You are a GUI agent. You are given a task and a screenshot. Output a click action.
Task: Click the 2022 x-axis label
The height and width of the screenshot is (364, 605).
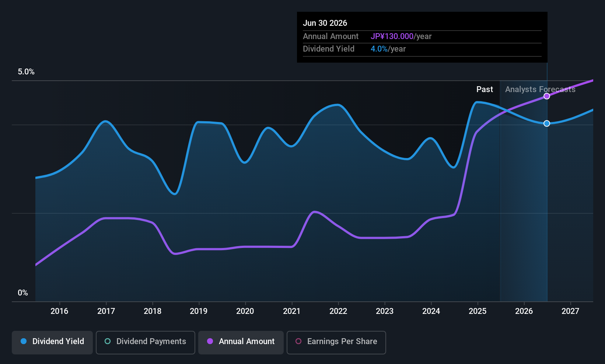pyautogui.click(x=338, y=311)
